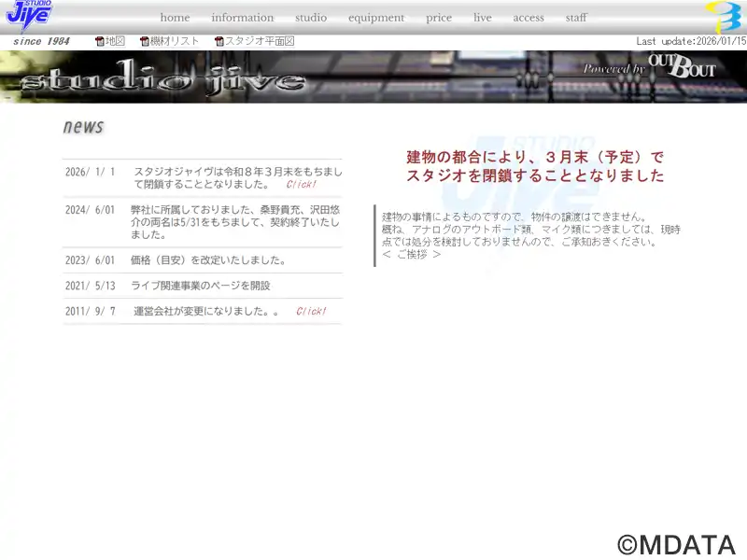
Task: Open the 機材リスト equipment list link
Action: pos(175,41)
